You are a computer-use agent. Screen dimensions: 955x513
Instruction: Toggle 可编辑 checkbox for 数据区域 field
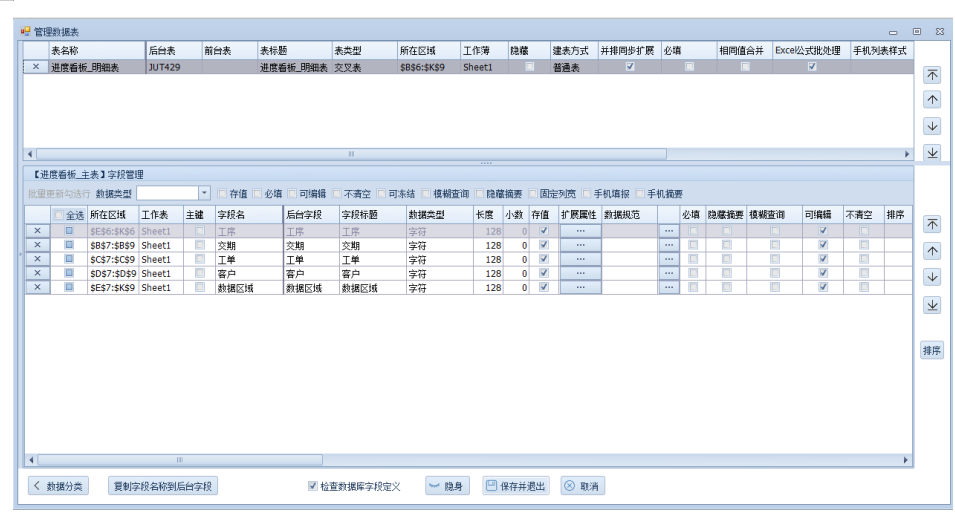pyautogui.click(x=823, y=287)
